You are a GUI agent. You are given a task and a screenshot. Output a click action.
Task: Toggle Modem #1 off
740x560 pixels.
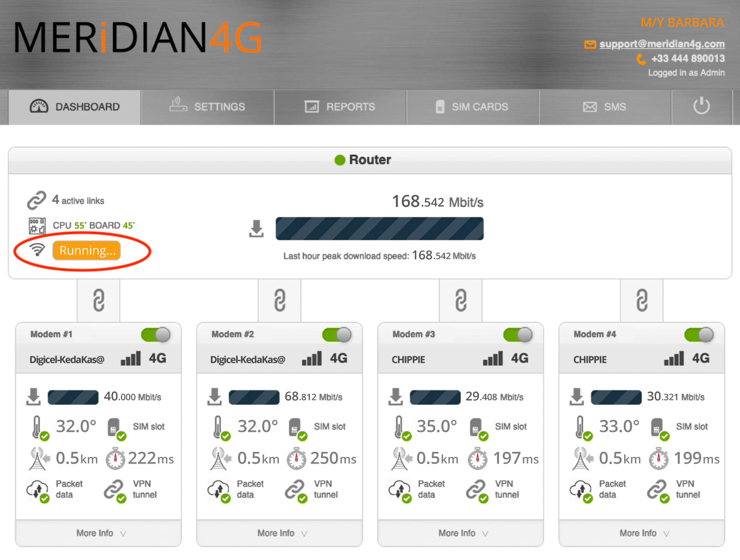[x=156, y=334]
